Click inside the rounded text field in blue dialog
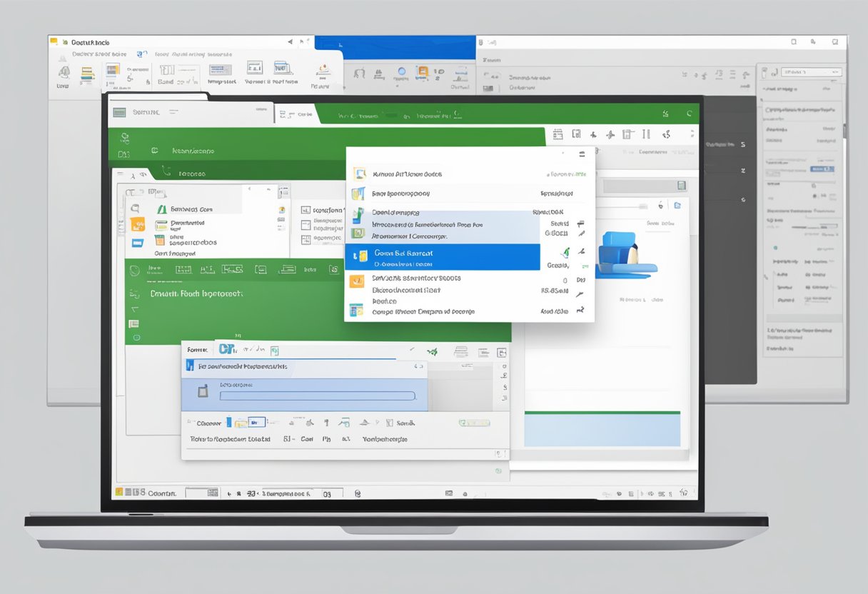The image size is (868, 594). tap(317, 396)
